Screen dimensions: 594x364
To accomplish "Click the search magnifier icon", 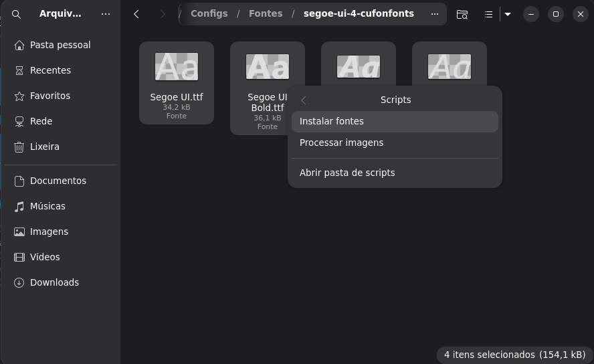I will (17, 14).
